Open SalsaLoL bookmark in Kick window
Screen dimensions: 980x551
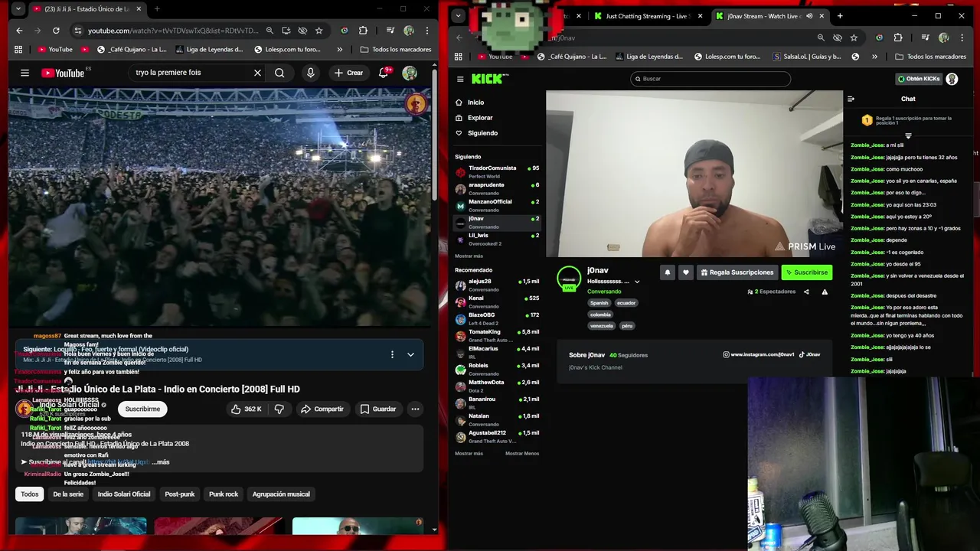point(805,57)
